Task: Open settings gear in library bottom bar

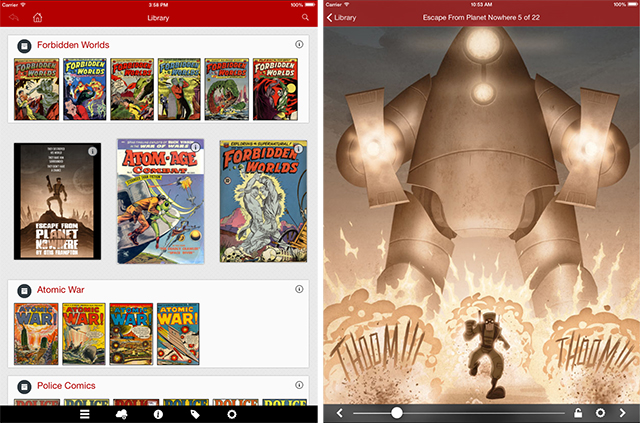Action: 232,414
